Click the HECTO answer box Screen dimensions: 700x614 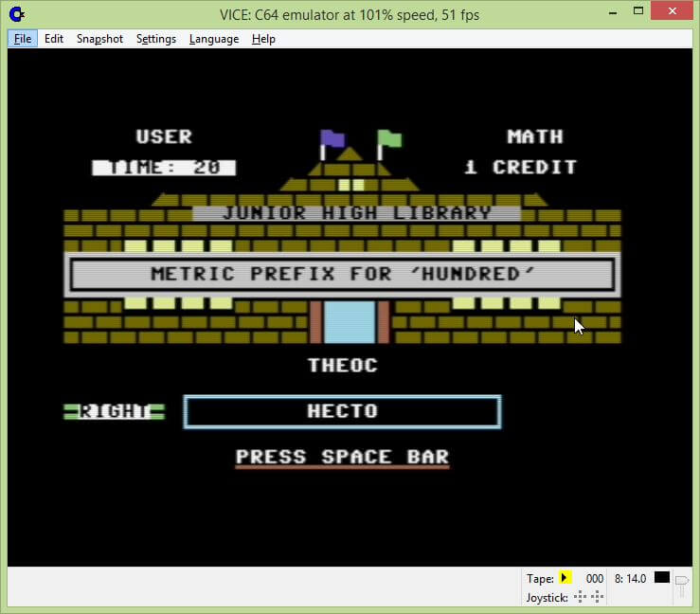(342, 411)
